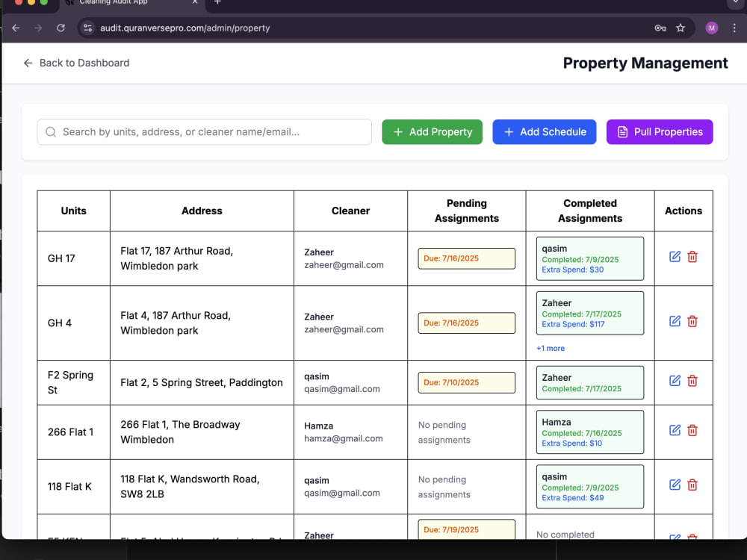
Task: Go back to Dashboard link
Action: pyautogui.click(x=76, y=63)
